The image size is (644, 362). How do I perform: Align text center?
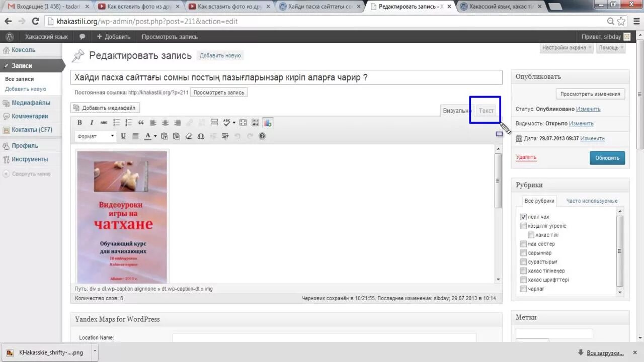pos(165,123)
